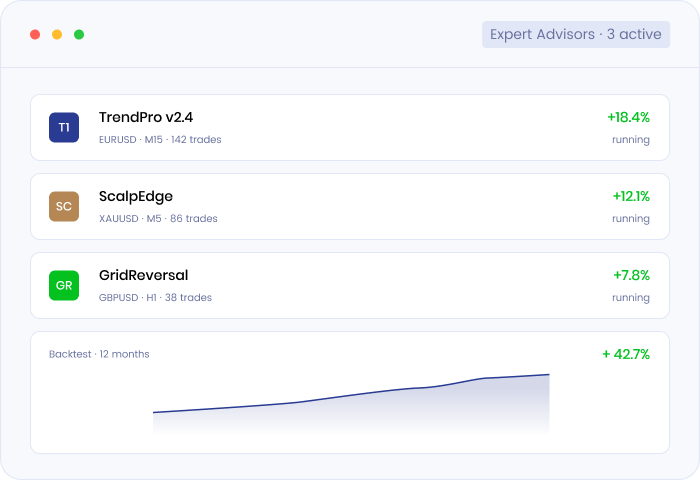Viewport: 700px width, 480px height.
Task: Click the ScalpEdge SC brown icon
Action: click(64, 206)
